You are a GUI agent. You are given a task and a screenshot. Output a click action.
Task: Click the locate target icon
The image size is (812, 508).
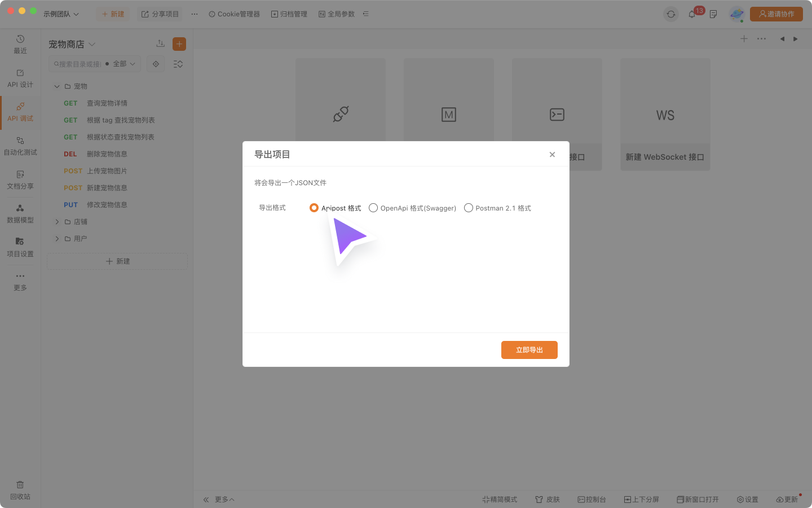[156, 64]
